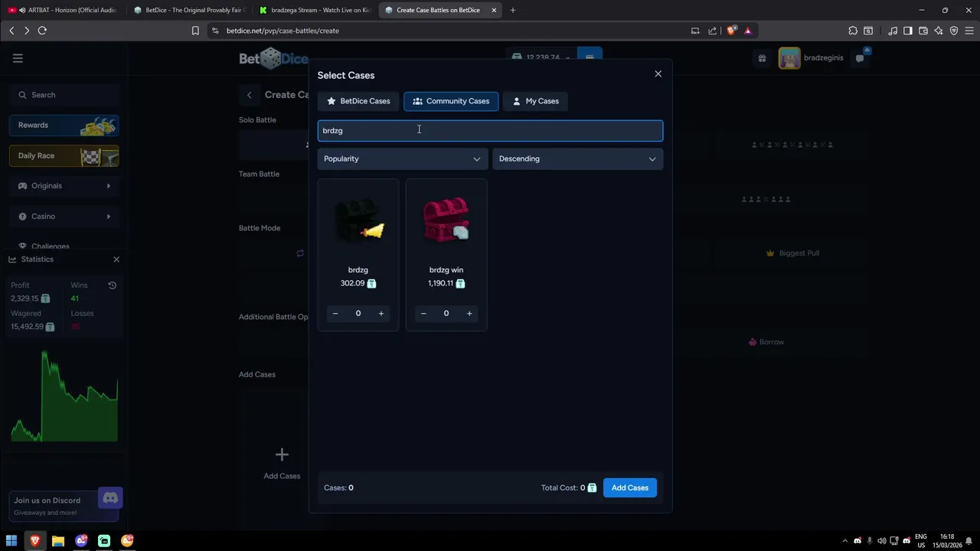Open the Brave VPN shield icon
The height and width of the screenshot is (551, 980).
954,31
